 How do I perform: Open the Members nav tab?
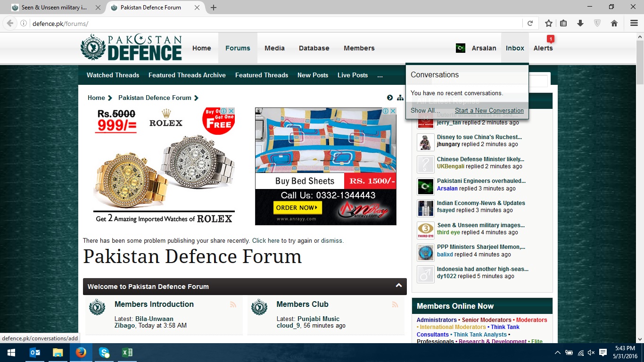click(359, 48)
